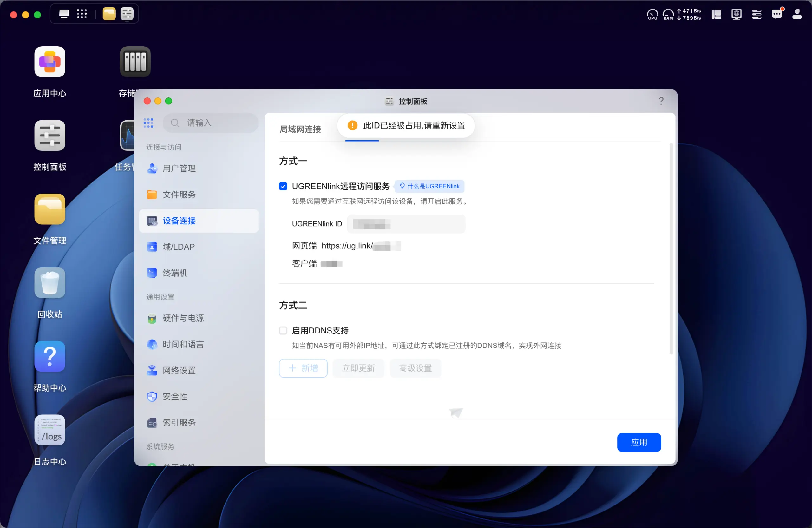Open the 控制面板 desktop icon

click(50, 135)
